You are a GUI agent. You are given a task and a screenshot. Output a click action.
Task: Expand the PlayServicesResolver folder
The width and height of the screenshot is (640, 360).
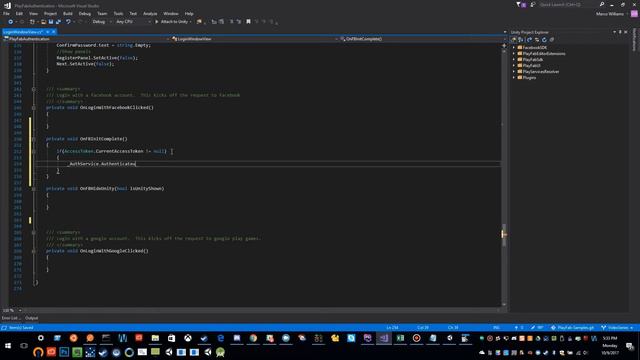pos(514,71)
